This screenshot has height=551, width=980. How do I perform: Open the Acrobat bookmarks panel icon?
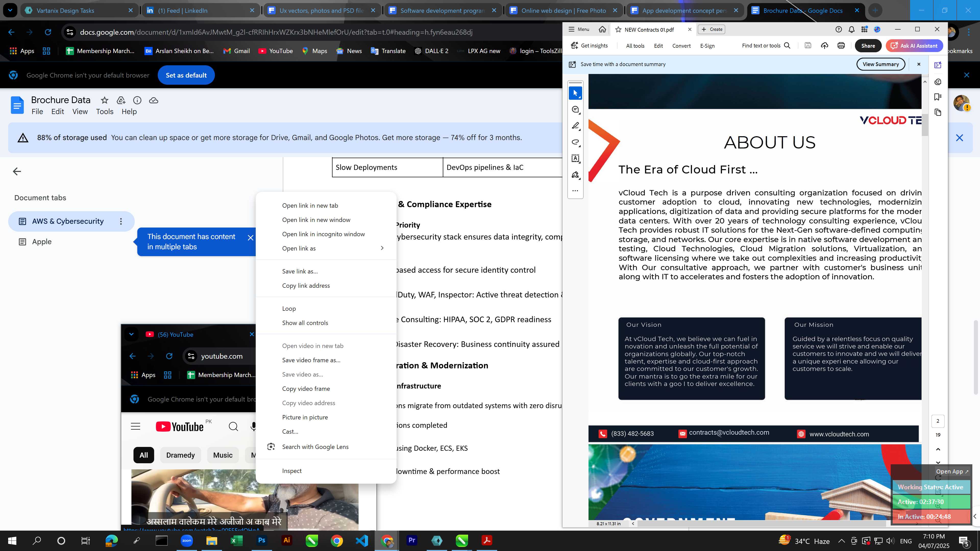[x=938, y=97]
